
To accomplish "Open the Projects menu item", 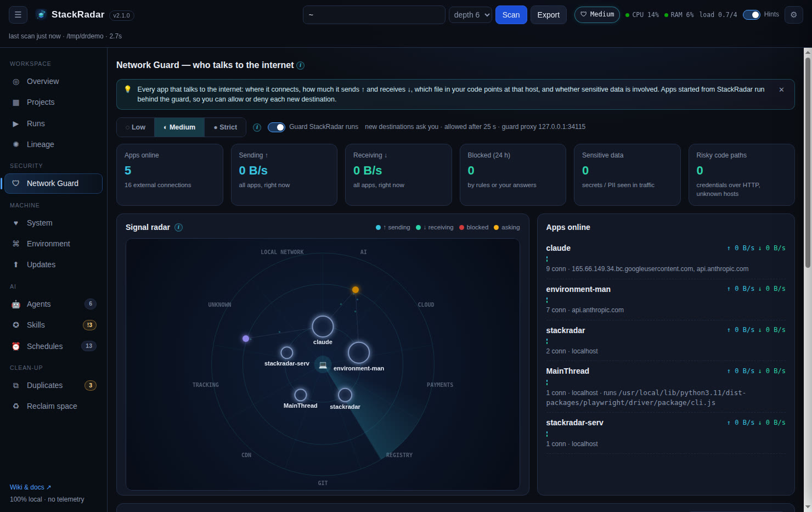I will tap(53, 102).
